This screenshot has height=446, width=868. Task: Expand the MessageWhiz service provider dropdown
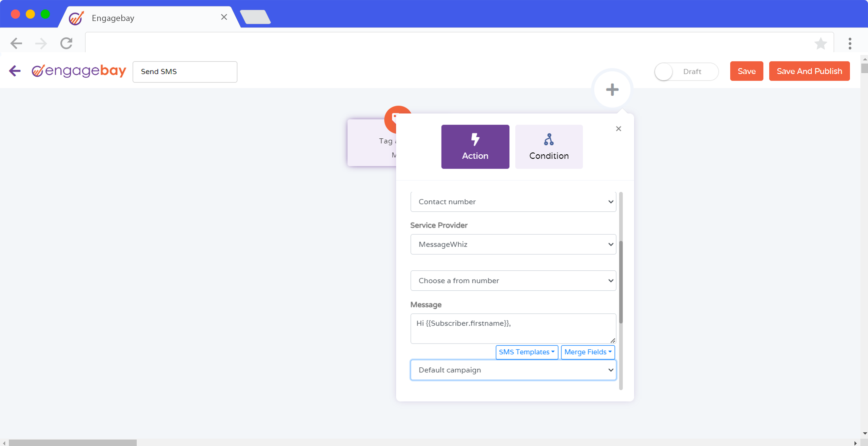click(513, 245)
